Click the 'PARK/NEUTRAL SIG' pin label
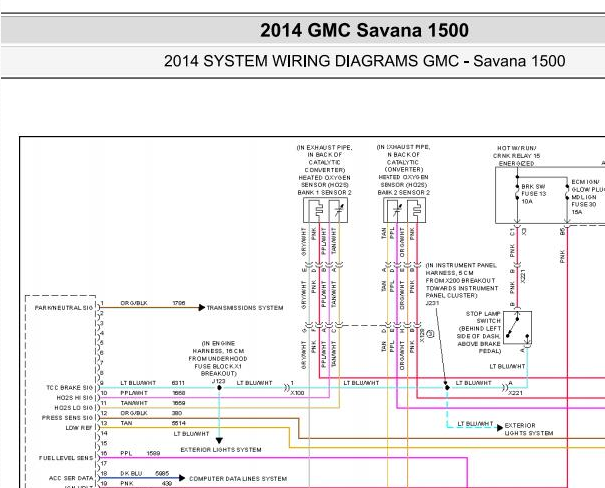 [x=64, y=308]
